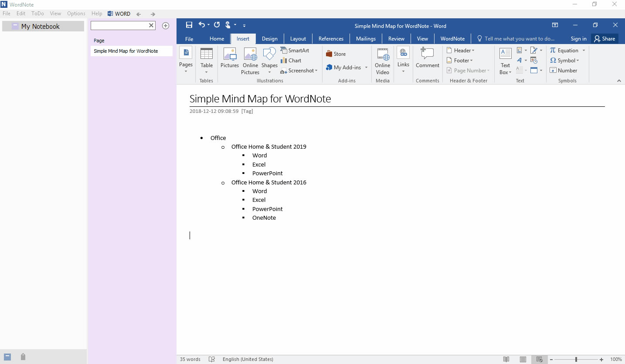Switch to the Mailings ribbon tab
This screenshot has height=364, width=625.
coord(366,38)
